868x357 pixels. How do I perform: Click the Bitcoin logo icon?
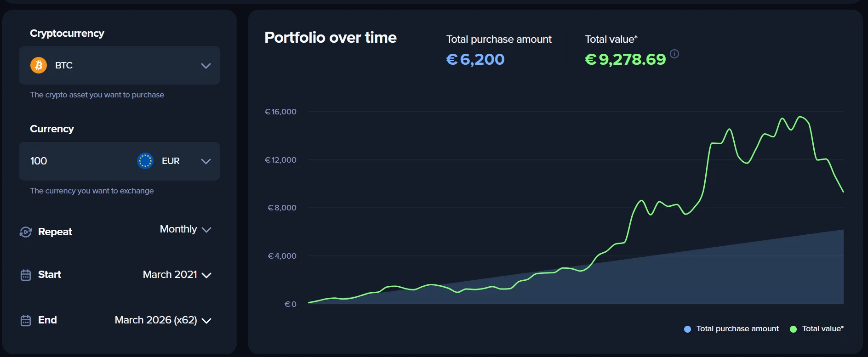(x=39, y=65)
